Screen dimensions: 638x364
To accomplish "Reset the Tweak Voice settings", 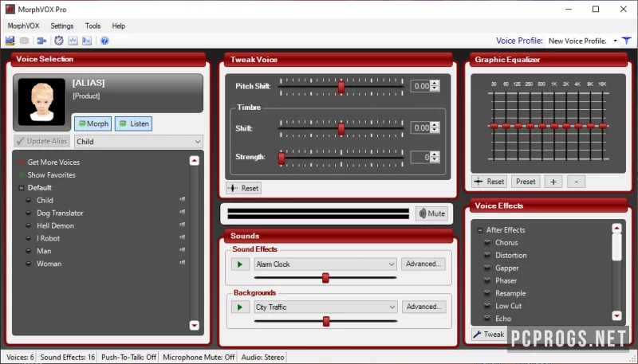I will [x=244, y=188].
